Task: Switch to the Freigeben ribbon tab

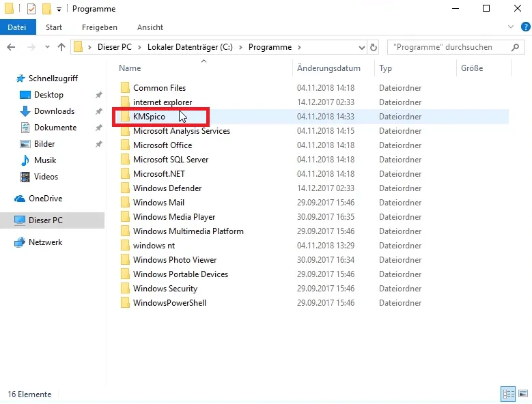Action: 100,27
